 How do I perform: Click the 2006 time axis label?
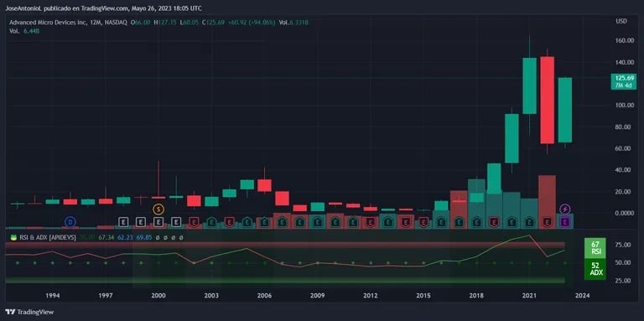pos(264,295)
